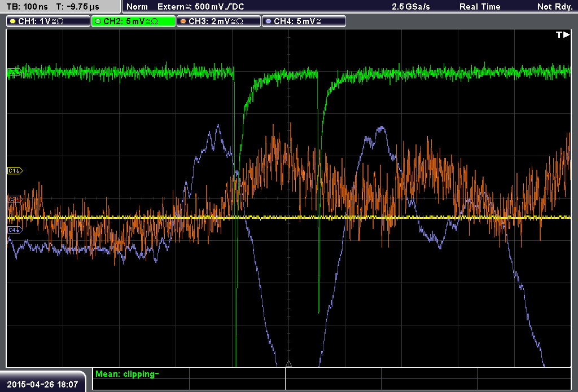This screenshot has height=392, width=578.
Task: Click the 2.5 GSa/s sample rate readout
Action: click(411, 7)
